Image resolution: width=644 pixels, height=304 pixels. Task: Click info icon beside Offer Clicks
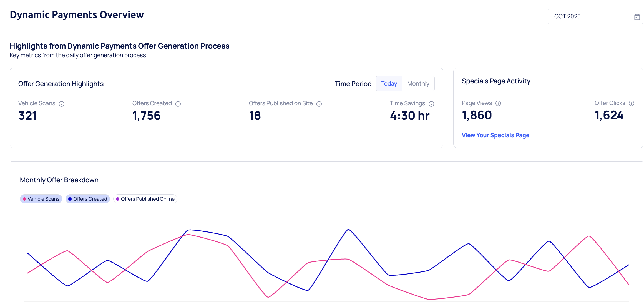pos(631,103)
